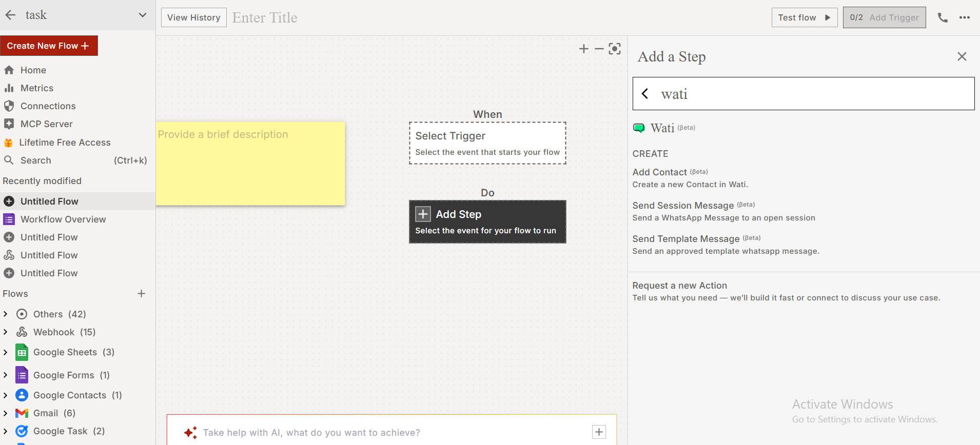
Task: Click the webhook icon of recent Untitled Flow
Action: coord(9,255)
